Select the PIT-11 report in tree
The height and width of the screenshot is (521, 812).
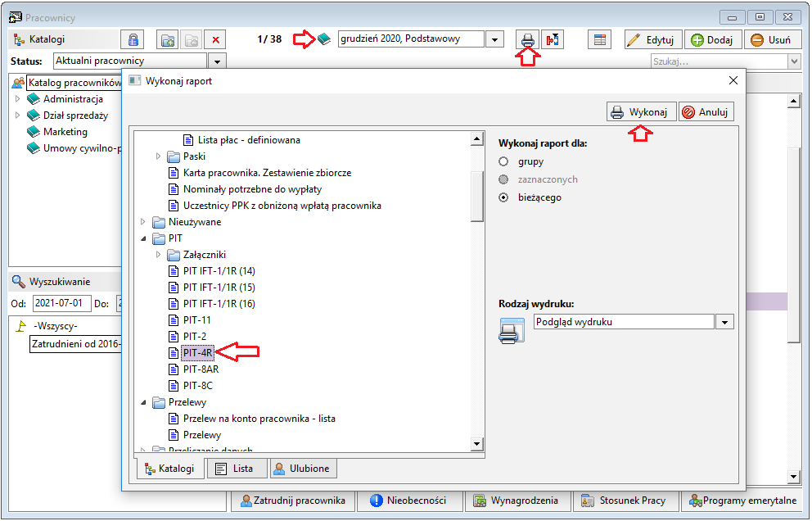pos(196,320)
